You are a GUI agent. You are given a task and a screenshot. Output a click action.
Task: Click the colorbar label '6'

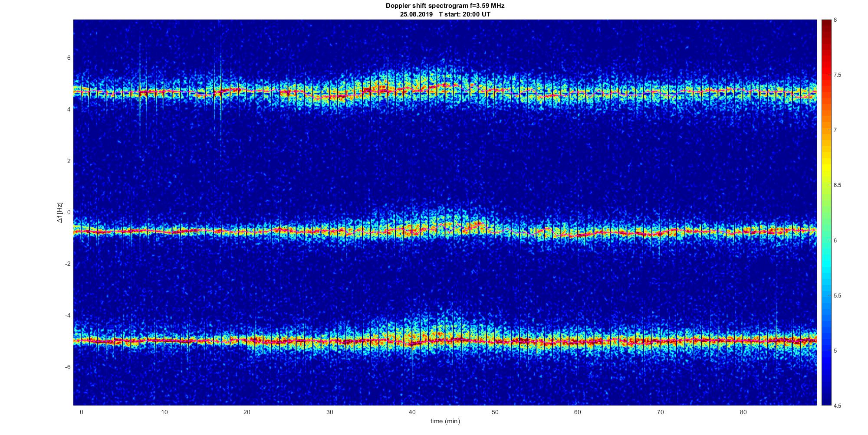[x=835, y=240]
